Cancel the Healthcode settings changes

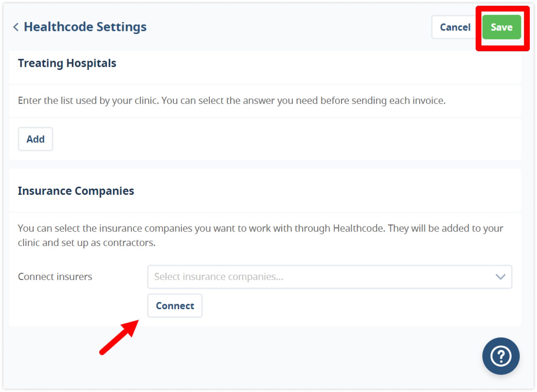pos(455,27)
